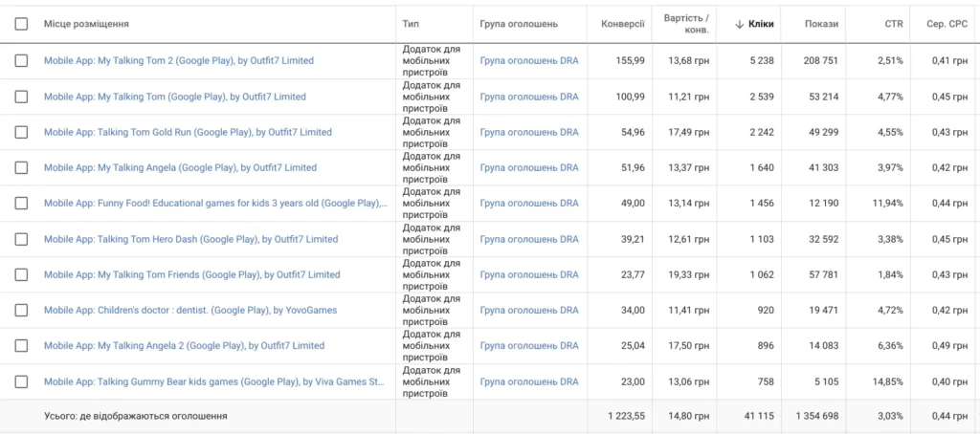980x434 pixels.
Task: Click total clicks 41 115
Action: coord(758,416)
